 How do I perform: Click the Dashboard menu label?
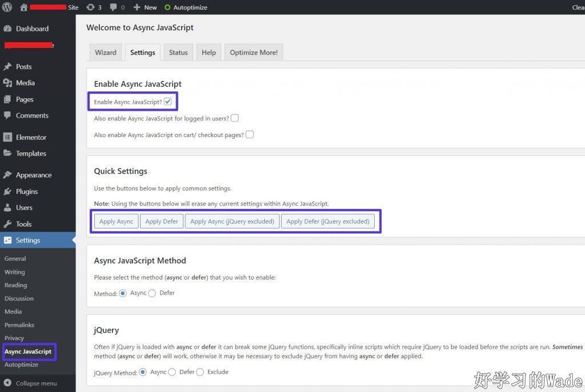coord(32,29)
